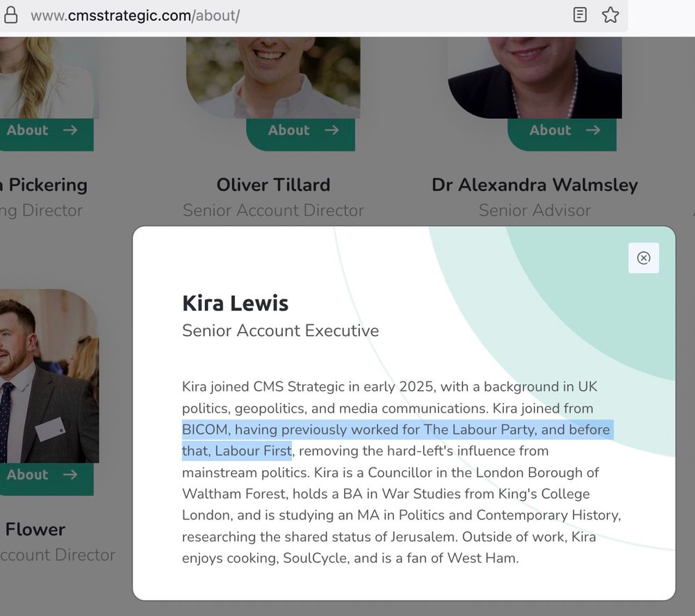
Task: Click Oliver Tillard's profile photo
Action: click(x=273, y=73)
